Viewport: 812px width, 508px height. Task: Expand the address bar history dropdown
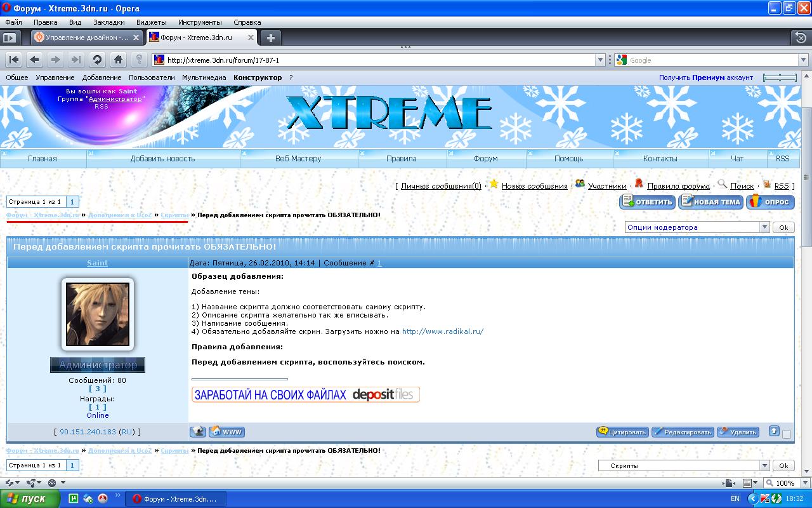click(601, 60)
